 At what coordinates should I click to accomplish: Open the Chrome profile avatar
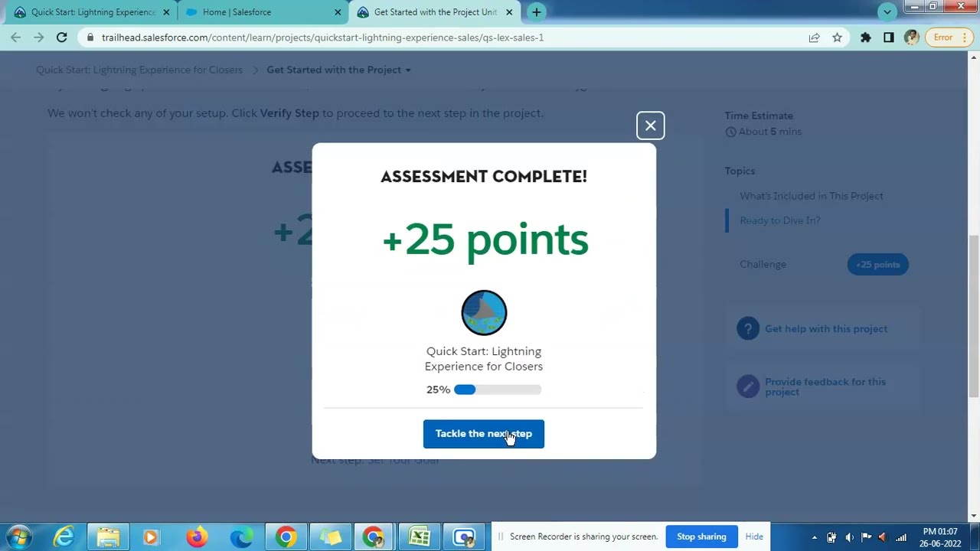point(911,37)
